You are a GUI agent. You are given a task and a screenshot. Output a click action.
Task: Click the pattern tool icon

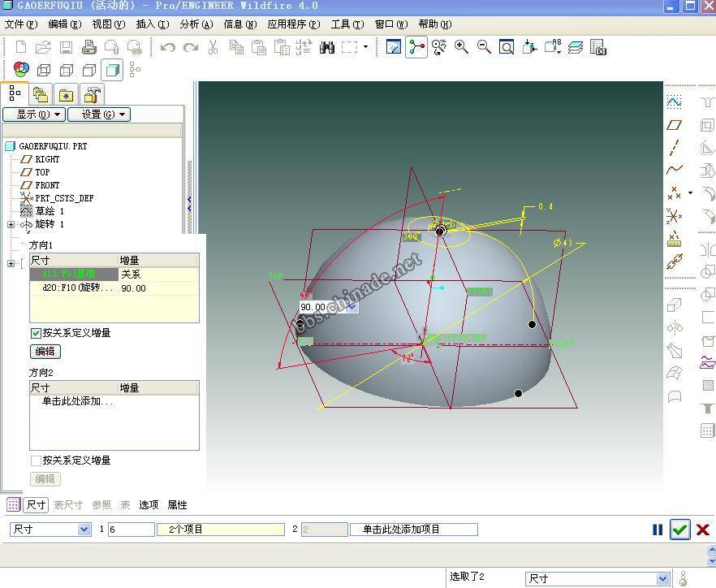click(707, 430)
